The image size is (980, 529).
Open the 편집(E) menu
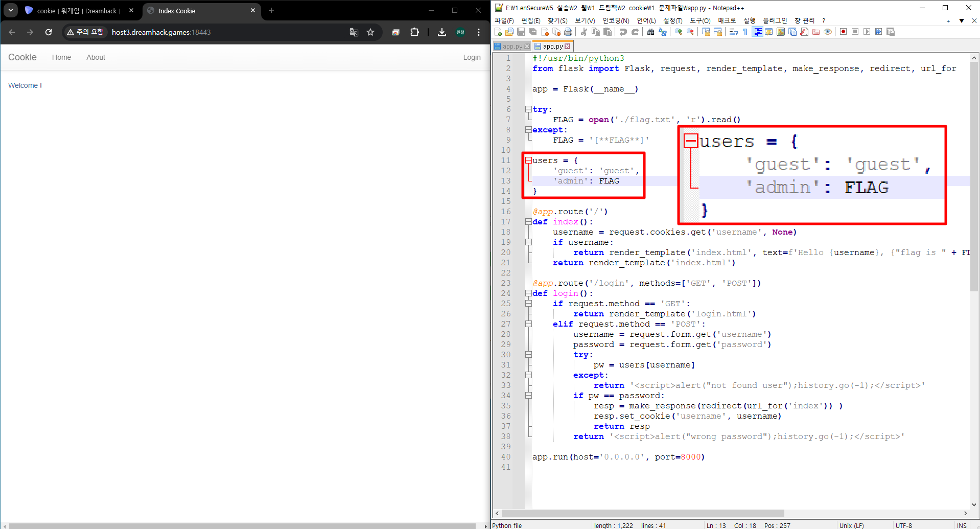click(531, 20)
